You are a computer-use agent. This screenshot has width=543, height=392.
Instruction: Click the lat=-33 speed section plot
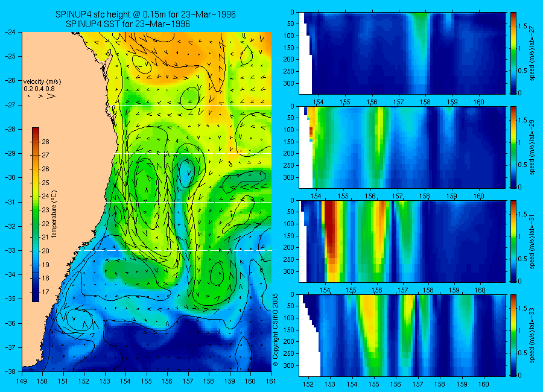point(402,335)
